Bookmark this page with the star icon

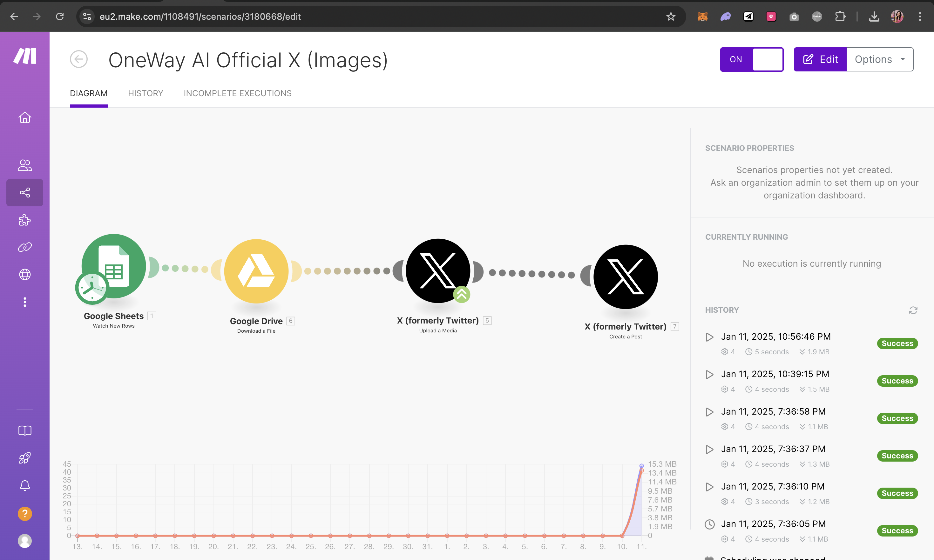[671, 17]
